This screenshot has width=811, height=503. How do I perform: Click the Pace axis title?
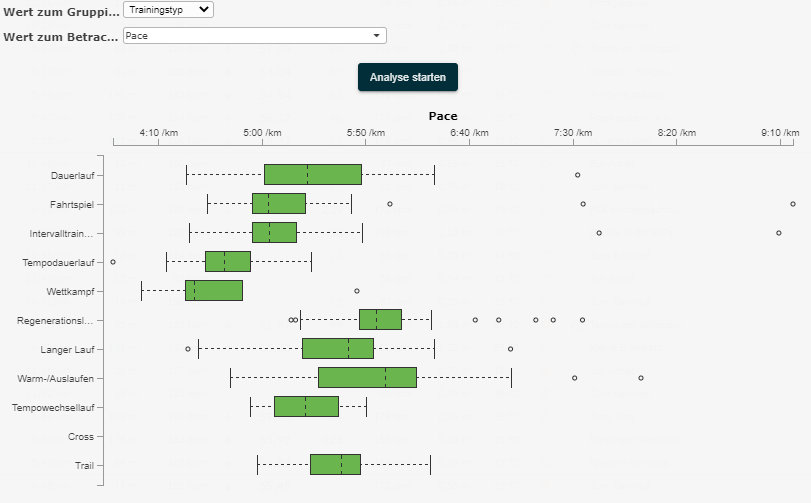point(443,116)
